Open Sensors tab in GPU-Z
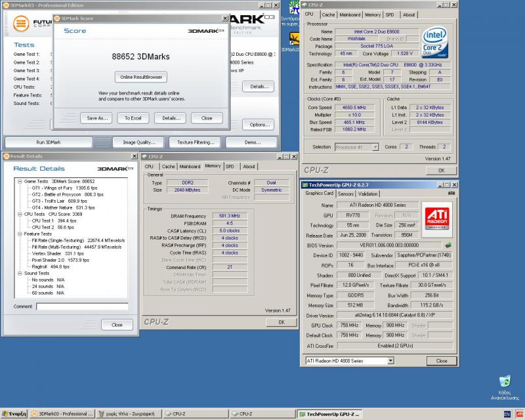This screenshot has width=525, height=420. tap(346, 194)
